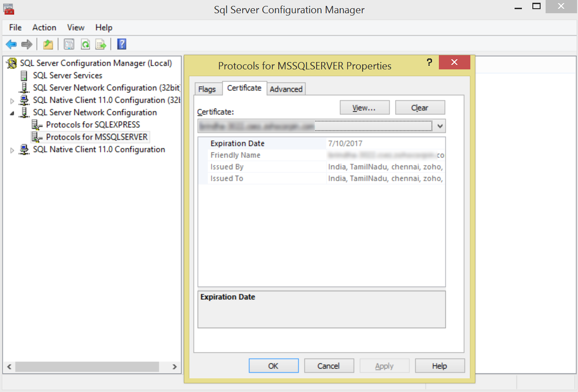
Task: Click the Refresh toolbar icon
Action: 85,44
